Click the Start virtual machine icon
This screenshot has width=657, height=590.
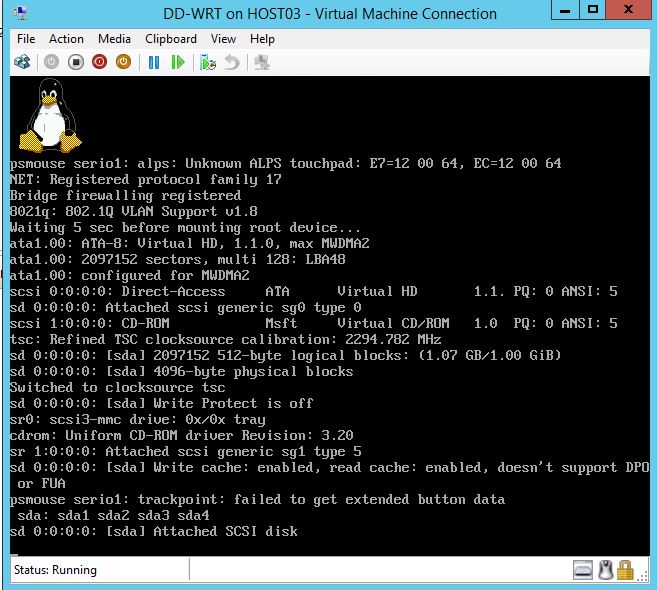point(51,62)
